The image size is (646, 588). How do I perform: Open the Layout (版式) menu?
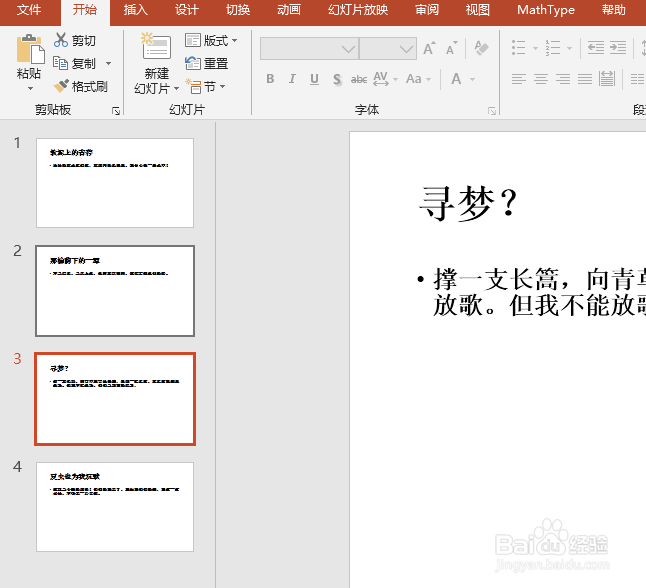211,40
